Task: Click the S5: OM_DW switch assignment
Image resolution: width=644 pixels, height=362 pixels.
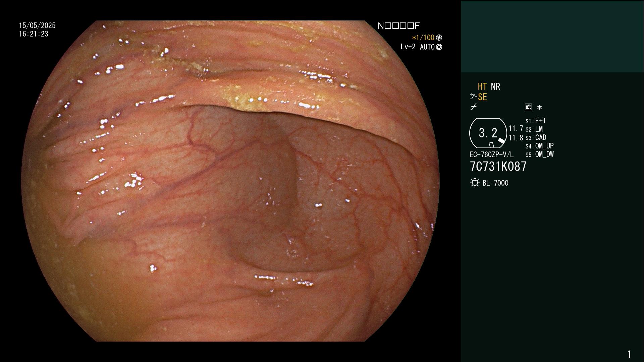Action: (x=539, y=154)
